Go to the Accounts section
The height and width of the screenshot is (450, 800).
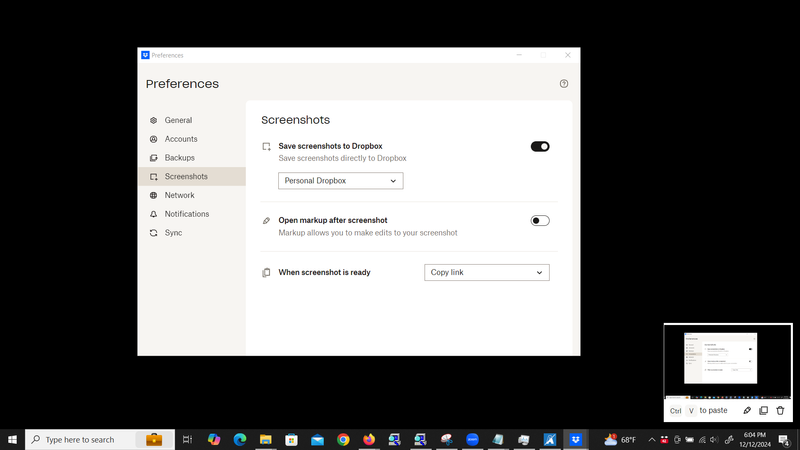click(181, 139)
